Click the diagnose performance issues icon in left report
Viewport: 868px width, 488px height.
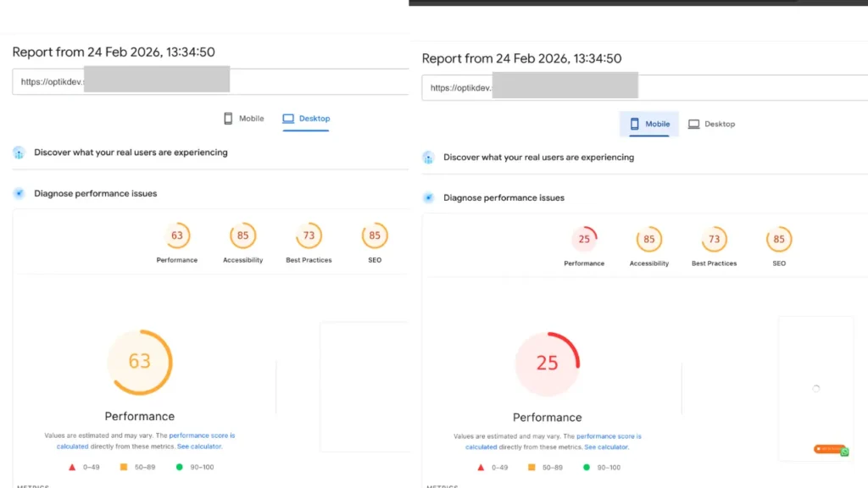tap(19, 193)
